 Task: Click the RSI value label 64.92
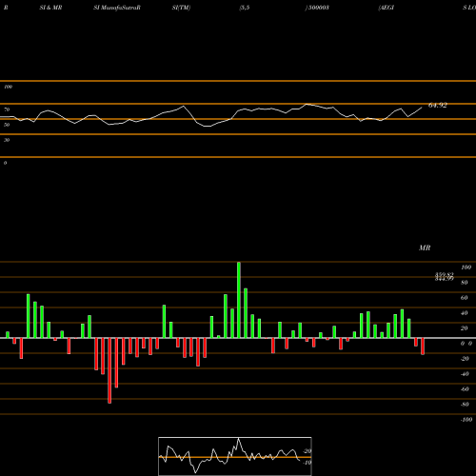point(438,106)
